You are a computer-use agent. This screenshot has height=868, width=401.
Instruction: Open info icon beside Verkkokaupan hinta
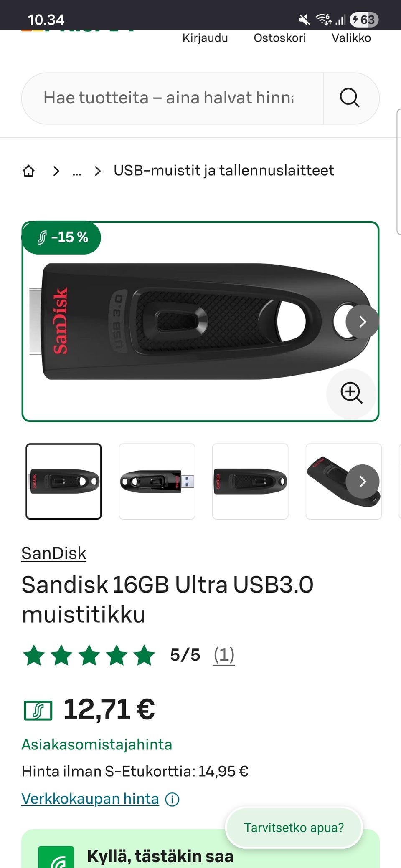172,800
